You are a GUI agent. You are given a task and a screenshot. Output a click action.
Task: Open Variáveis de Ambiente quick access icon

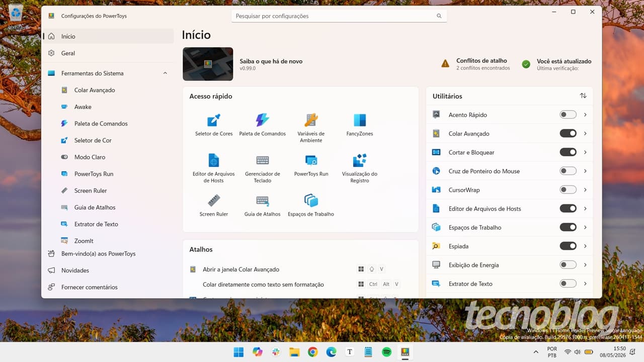point(311,128)
